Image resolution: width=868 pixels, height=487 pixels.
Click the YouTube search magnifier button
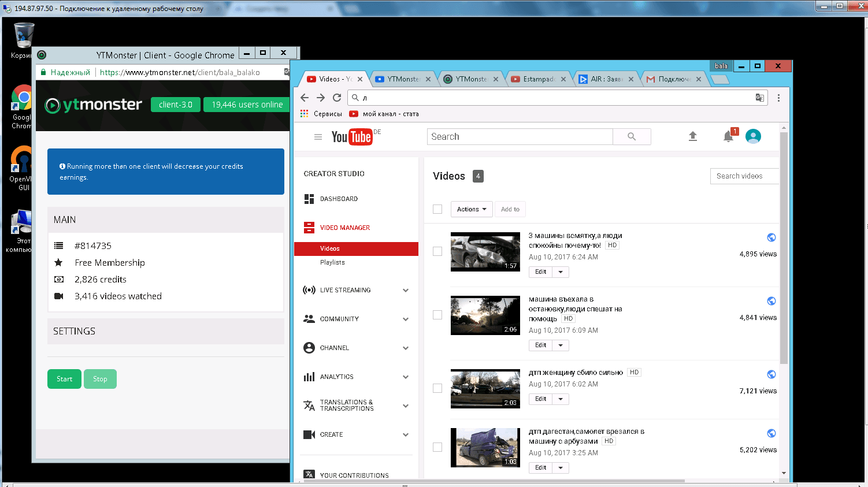point(632,137)
